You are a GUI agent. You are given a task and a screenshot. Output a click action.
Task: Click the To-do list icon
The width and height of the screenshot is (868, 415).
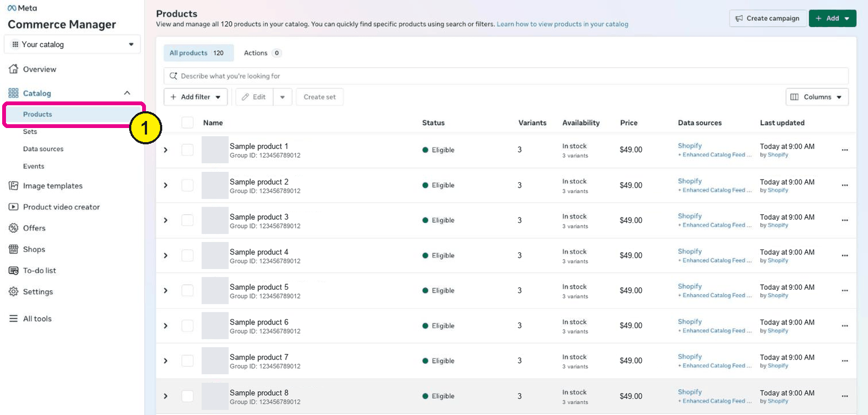click(x=14, y=270)
